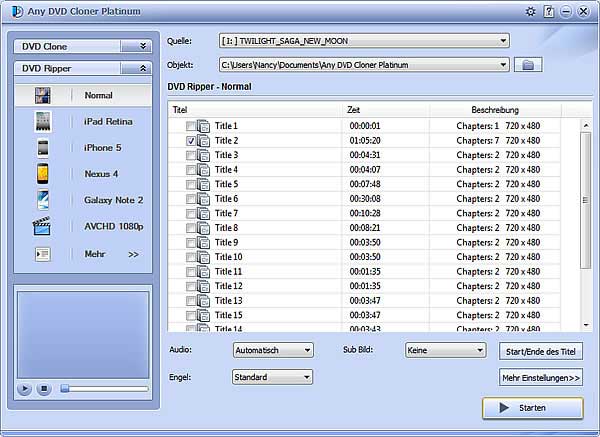Browse output folder with folder icon button
600x437 pixels.
[x=528, y=65]
